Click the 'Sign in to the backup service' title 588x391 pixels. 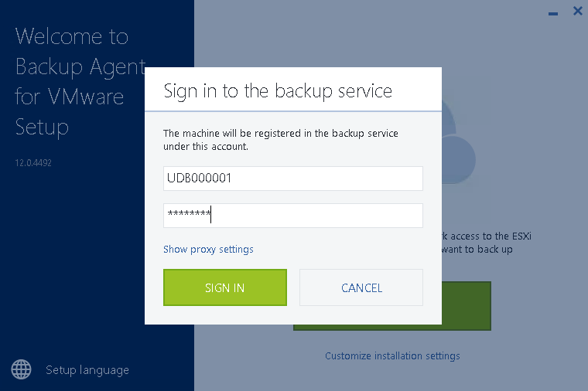point(278,91)
